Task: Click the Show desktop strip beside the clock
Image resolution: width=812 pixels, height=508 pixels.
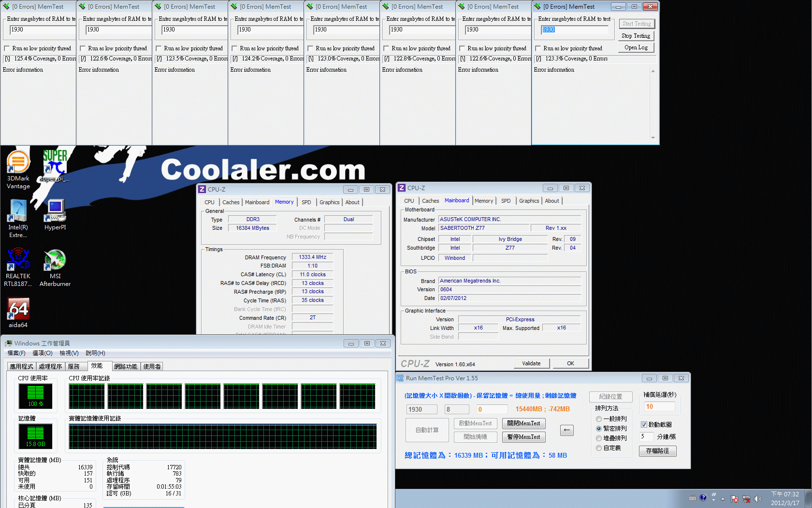Action: tap(809, 498)
